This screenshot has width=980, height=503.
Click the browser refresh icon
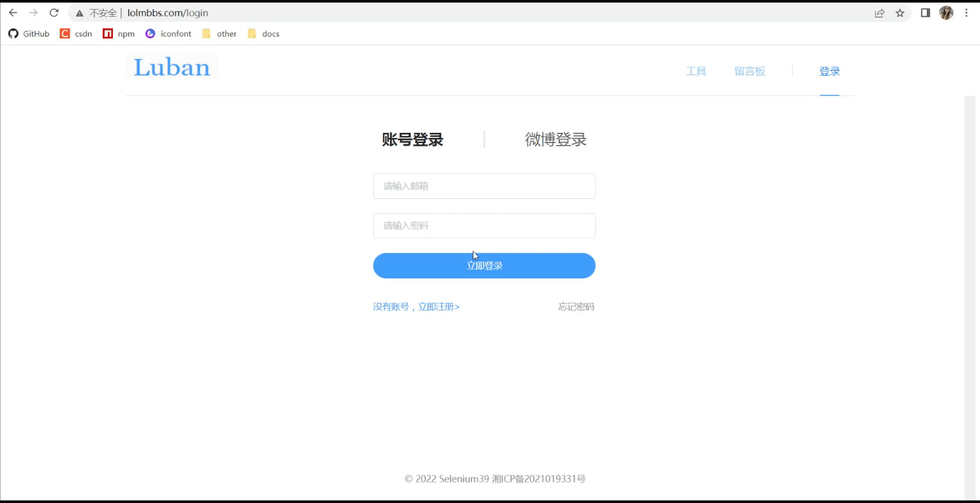click(x=54, y=12)
